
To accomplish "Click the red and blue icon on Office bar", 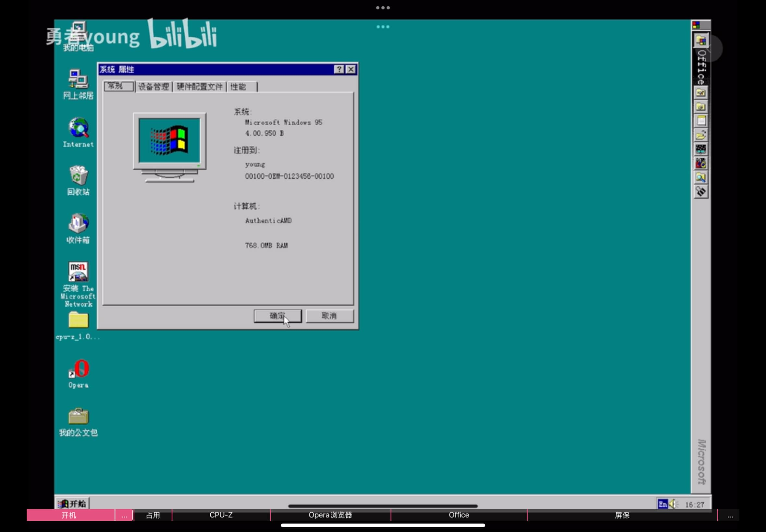I will pyautogui.click(x=701, y=164).
